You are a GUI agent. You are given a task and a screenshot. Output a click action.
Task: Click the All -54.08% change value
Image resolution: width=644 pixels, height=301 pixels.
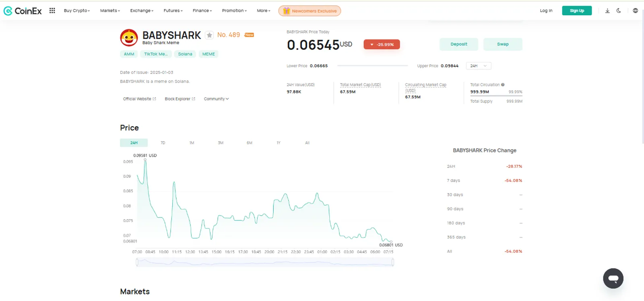point(513,251)
